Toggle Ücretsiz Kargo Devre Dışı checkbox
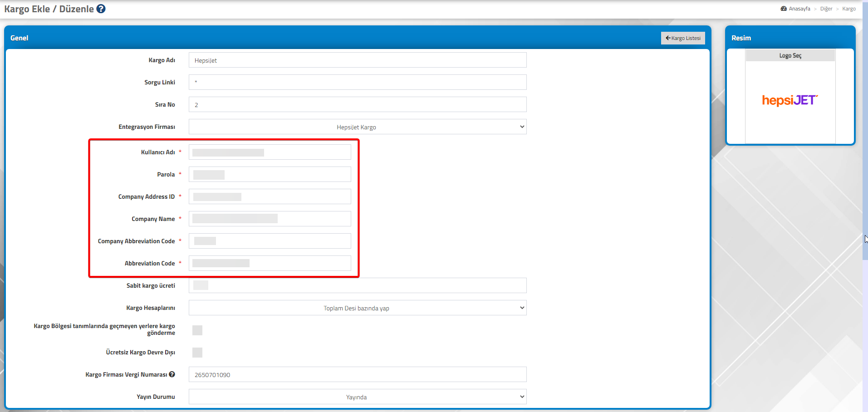This screenshot has width=868, height=412. pos(197,352)
